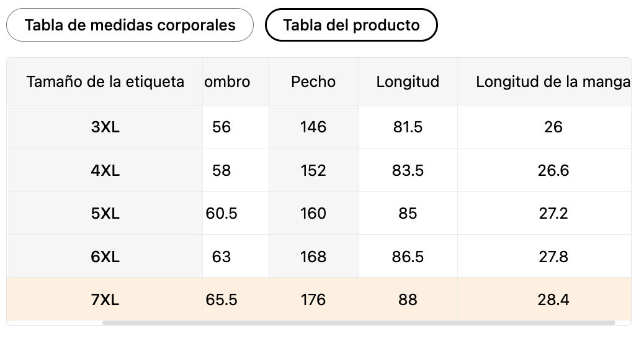Switch to Tabla de medidas corporales tab

[x=130, y=25]
